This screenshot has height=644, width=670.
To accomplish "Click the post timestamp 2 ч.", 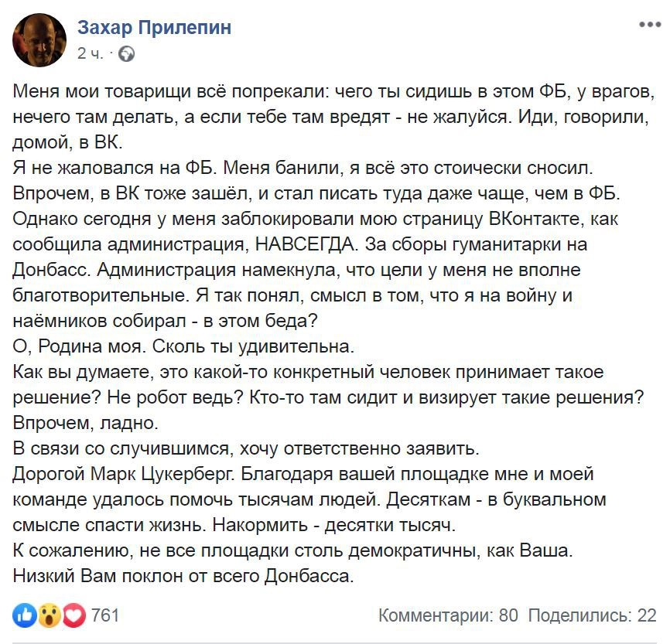I will (90, 53).
